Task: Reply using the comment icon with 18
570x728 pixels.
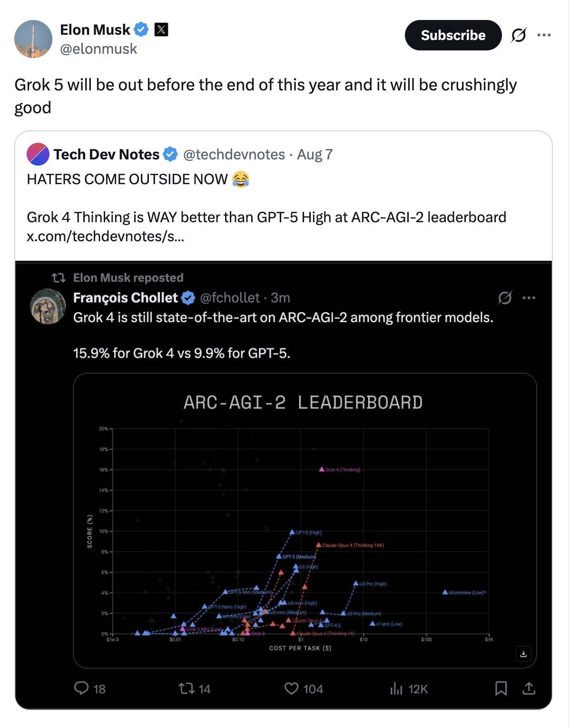Action: 90,689
